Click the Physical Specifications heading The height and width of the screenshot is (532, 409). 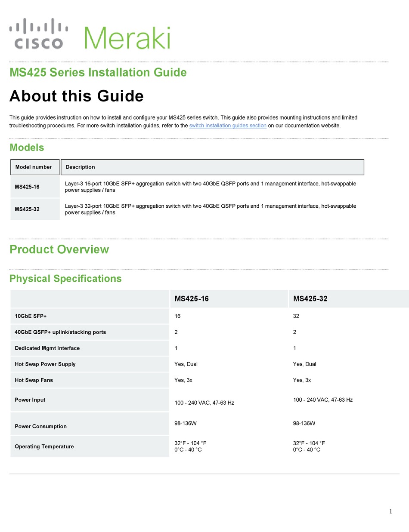[x=65, y=279]
